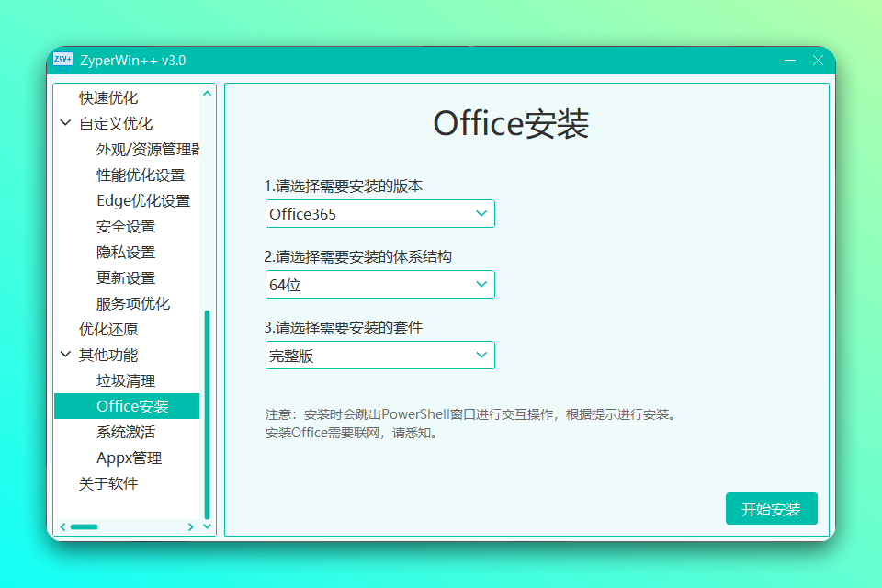Open the 64位 architecture dropdown
Viewport: 882px width, 588px height.
(380, 285)
